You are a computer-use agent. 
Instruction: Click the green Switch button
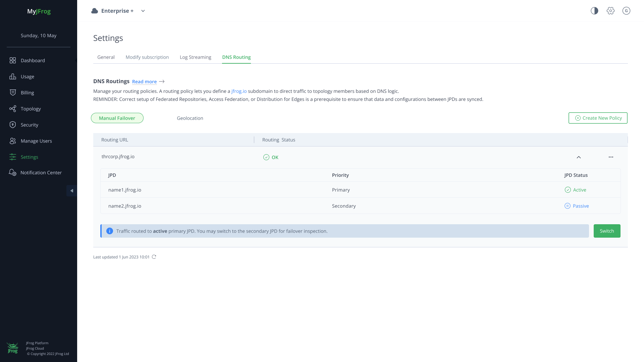click(607, 231)
